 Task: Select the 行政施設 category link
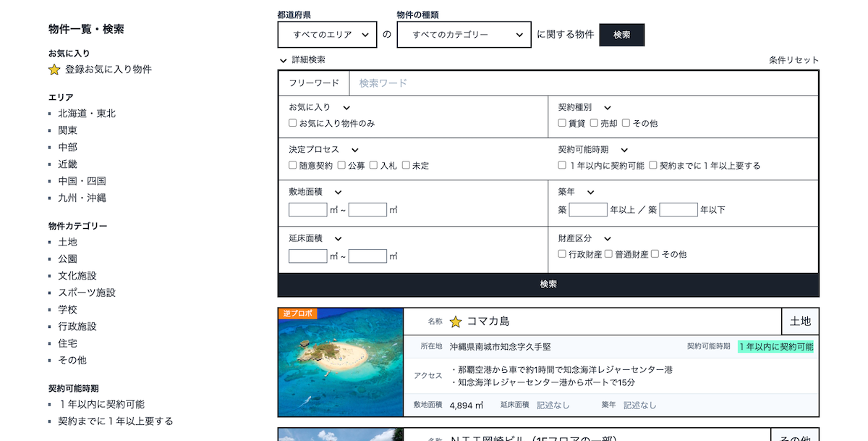point(77,327)
